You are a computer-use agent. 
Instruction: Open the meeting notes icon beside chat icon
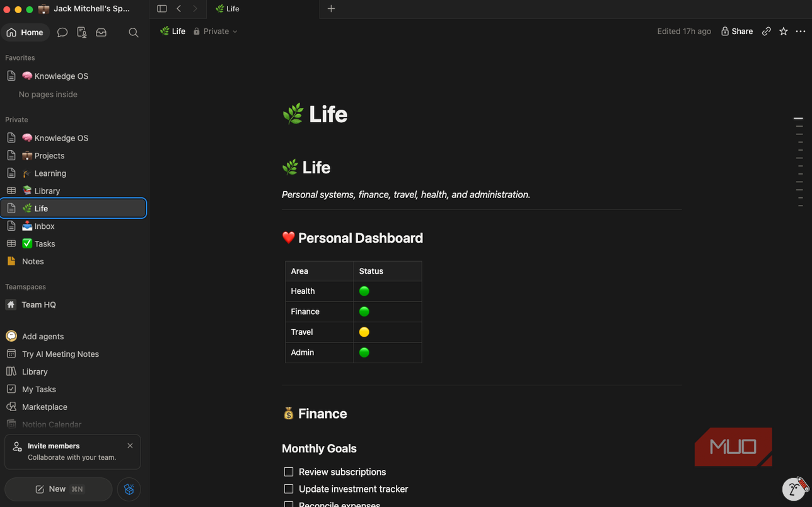(81, 32)
